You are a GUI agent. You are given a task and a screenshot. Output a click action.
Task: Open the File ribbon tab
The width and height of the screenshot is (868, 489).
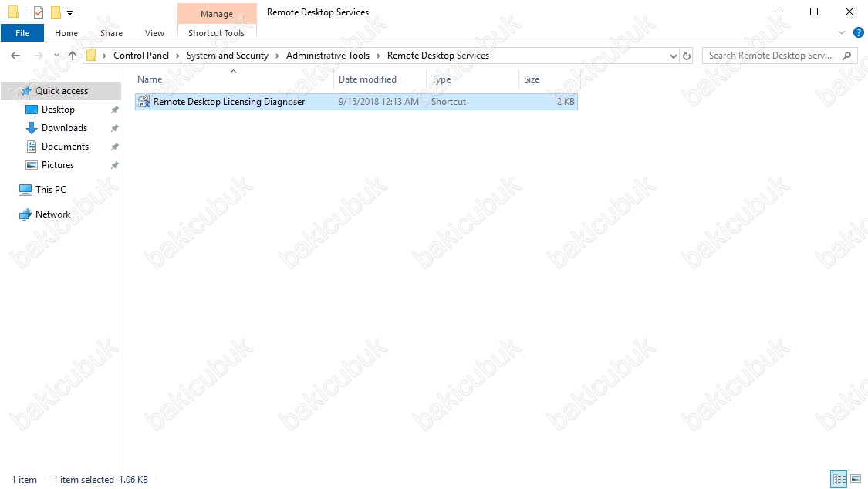tap(22, 33)
